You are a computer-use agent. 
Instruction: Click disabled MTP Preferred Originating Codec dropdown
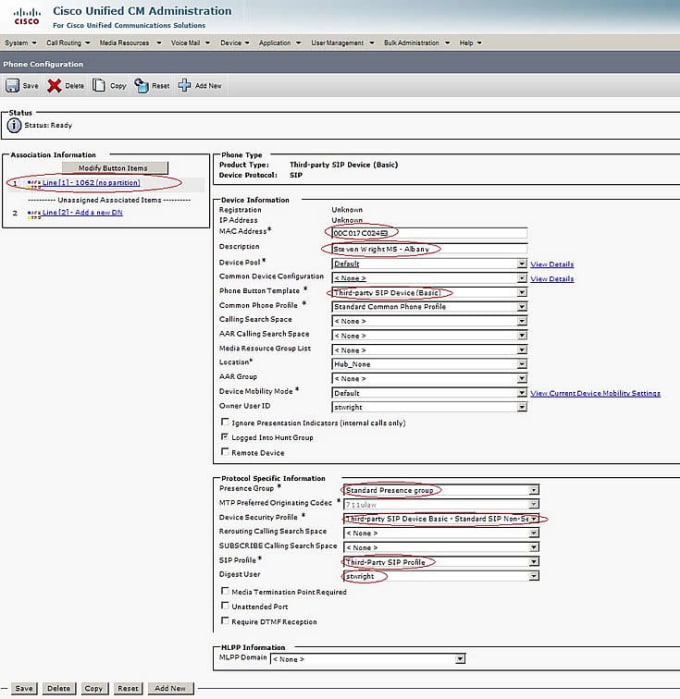pyautogui.click(x=441, y=505)
